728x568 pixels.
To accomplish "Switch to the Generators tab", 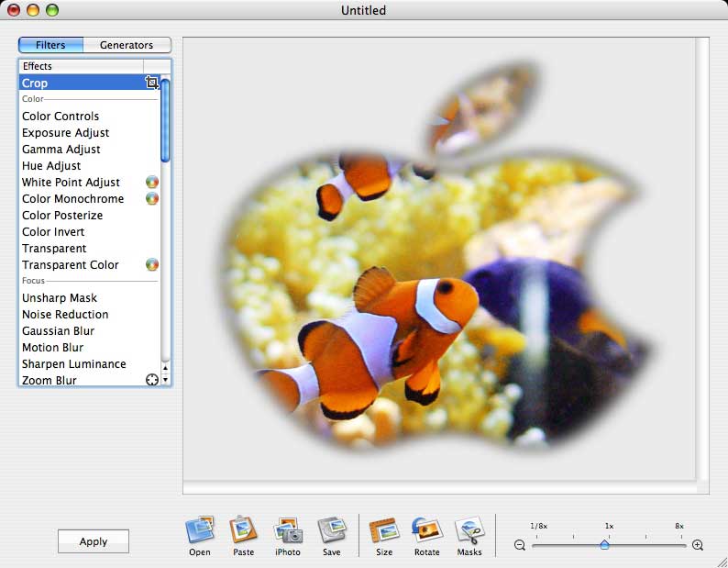I will tap(127, 45).
